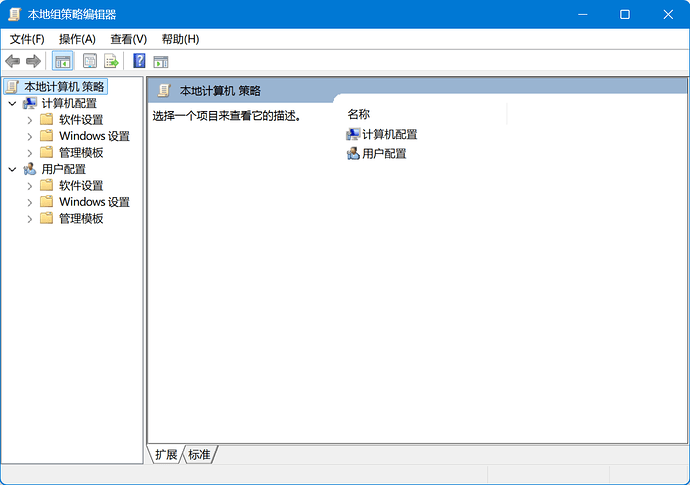Expand 软件设置 under 用户配置

[29, 186]
